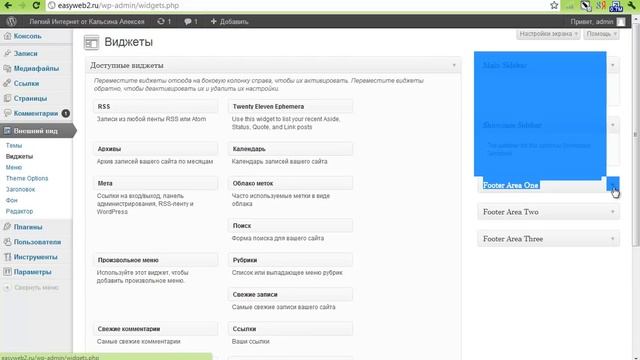
Task: Collapse the Доступные виджеты panel arrow
Action: coord(454,65)
